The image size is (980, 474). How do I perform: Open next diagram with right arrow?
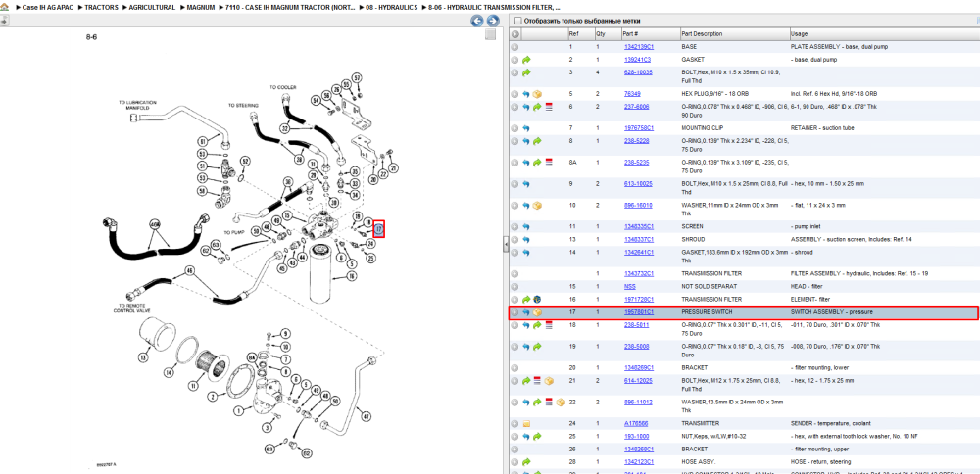click(x=493, y=21)
